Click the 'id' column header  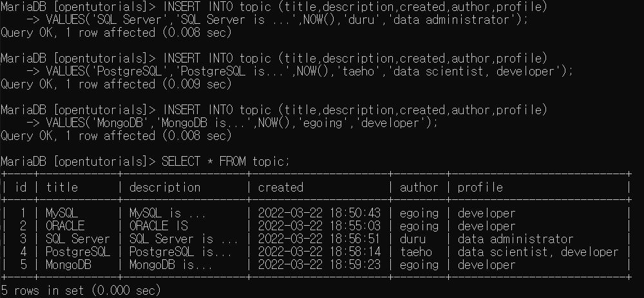click(21, 188)
